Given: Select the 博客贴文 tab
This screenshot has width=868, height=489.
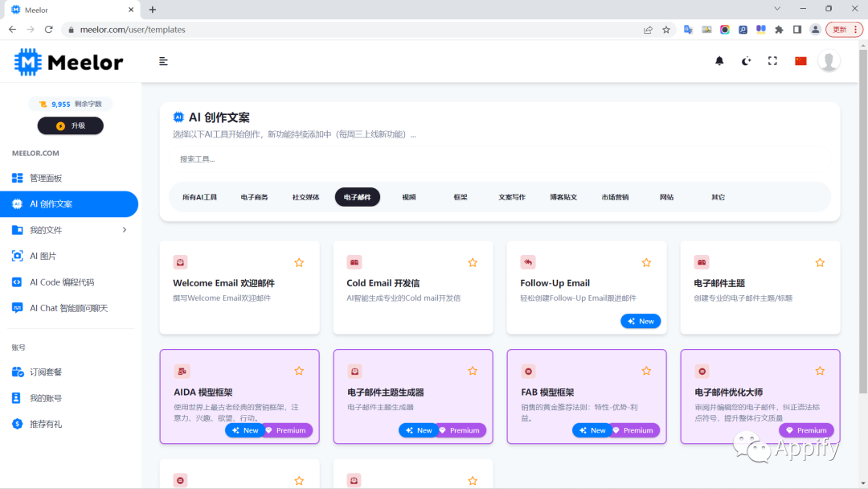Looking at the screenshot, I should click(x=563, y=197).
